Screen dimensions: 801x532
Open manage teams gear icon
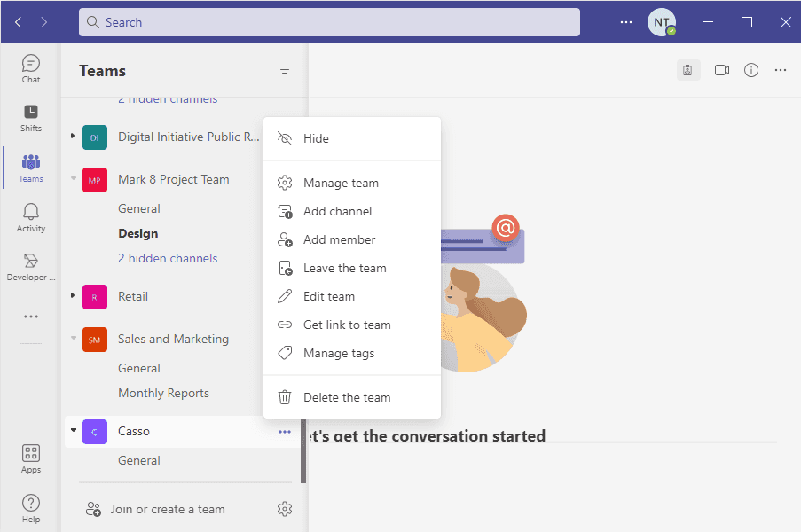[285, 509]
